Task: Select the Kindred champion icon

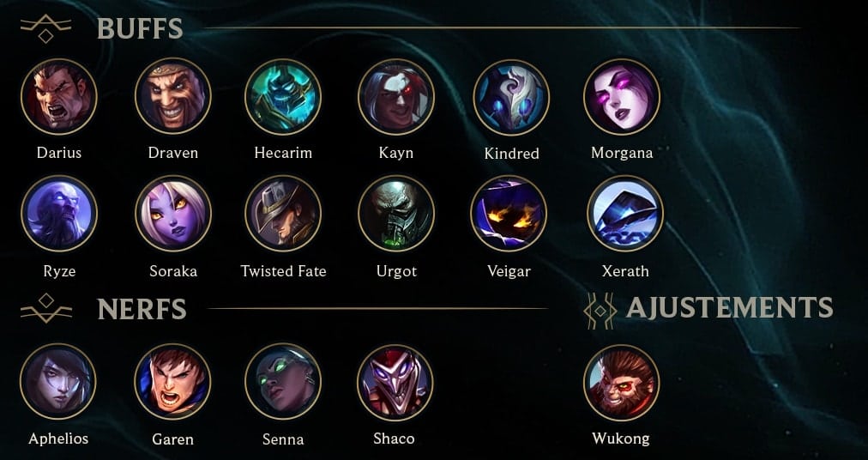Action: [x=511, y=97]
